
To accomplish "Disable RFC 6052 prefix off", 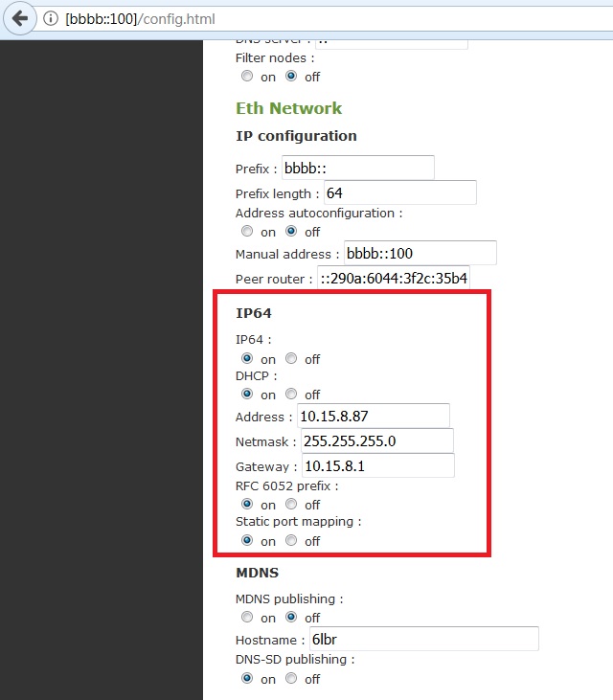I will 291,504.
